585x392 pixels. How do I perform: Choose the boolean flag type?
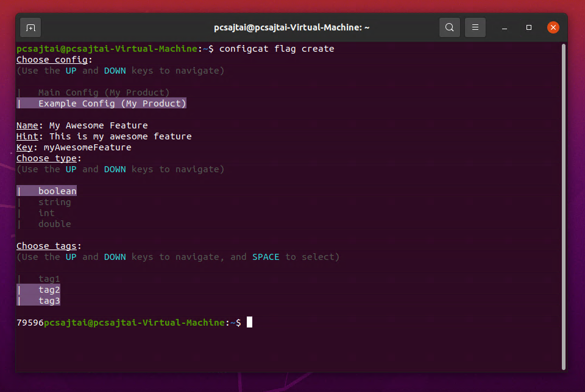tap(57, 191)
